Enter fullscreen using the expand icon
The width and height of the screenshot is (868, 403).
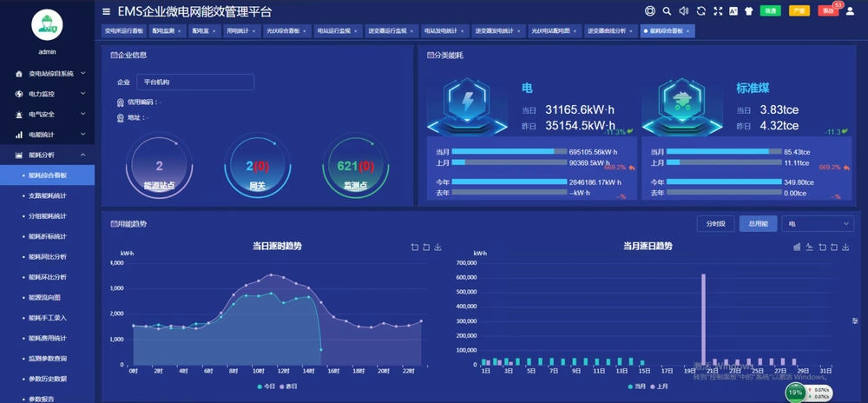point(717,11)
